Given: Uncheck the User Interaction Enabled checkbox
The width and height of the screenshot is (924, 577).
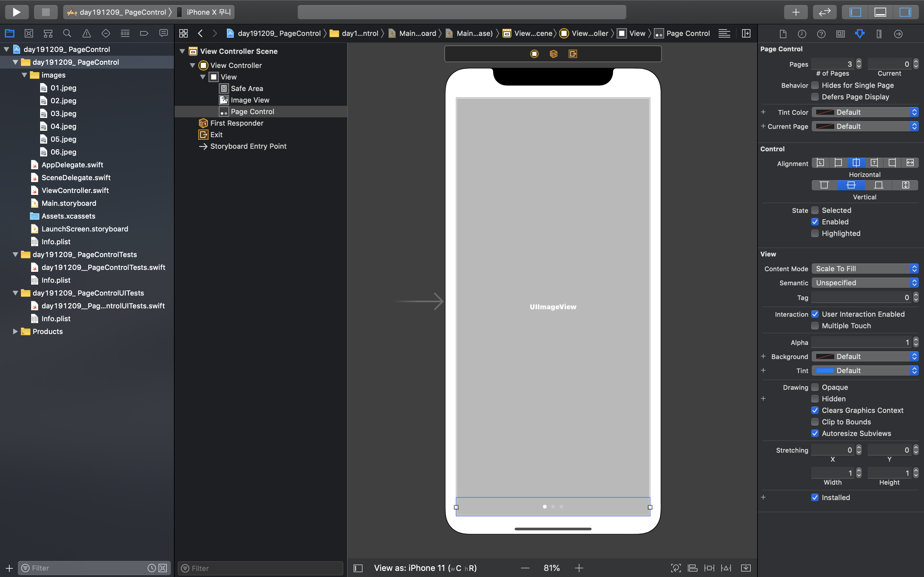Looking at the screenshot, I should click(815, 314).
